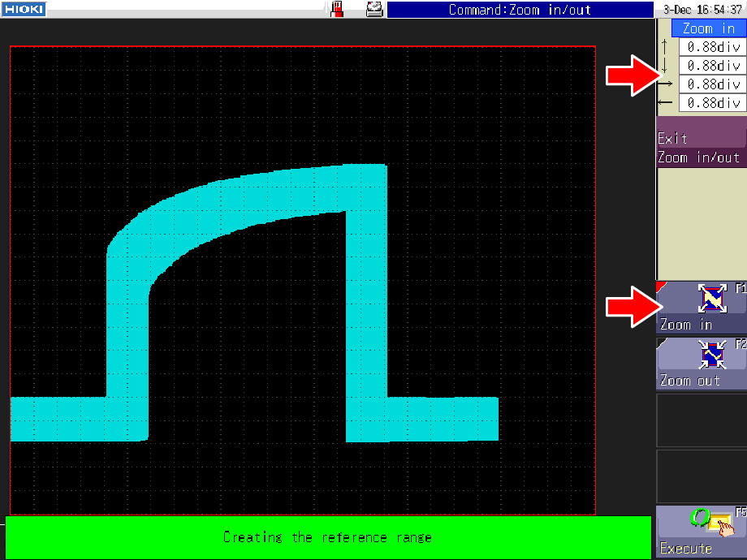747x560 pixels.
Task: Click the green Creating the reference range bar
Action: click(328, 537)
